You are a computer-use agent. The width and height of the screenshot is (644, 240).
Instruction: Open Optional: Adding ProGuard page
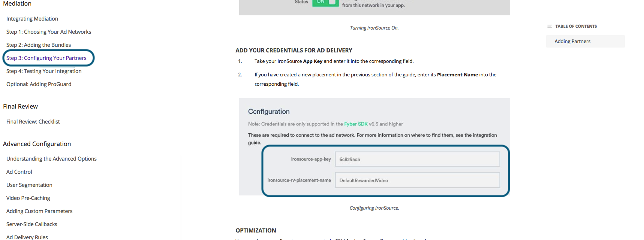(39, 84)
